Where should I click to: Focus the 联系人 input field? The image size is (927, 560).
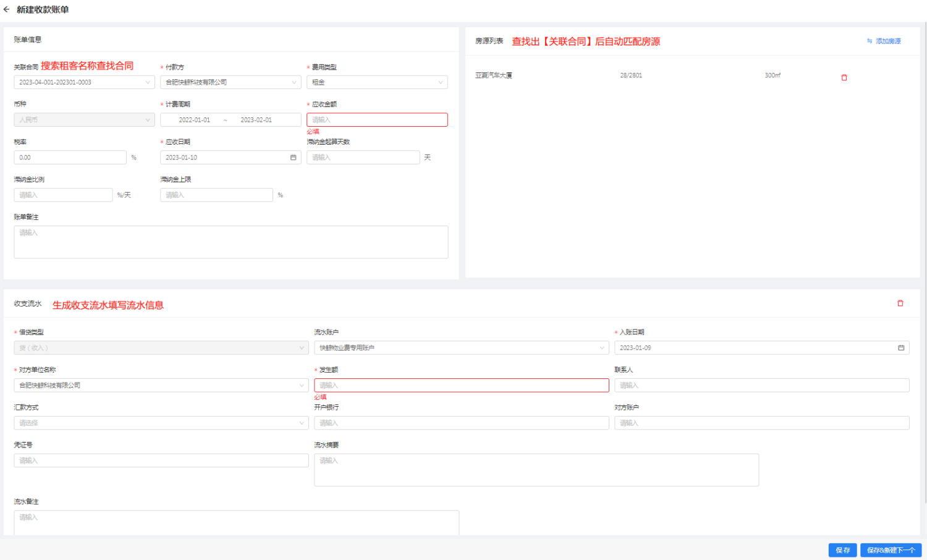(762, 385)
